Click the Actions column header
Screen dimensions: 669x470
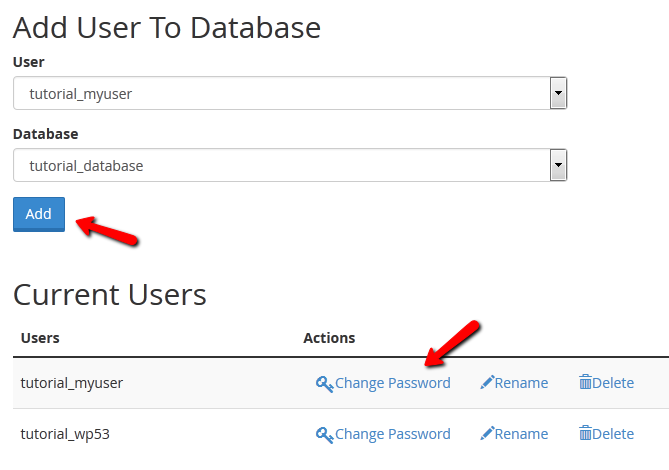pos(329,338)
